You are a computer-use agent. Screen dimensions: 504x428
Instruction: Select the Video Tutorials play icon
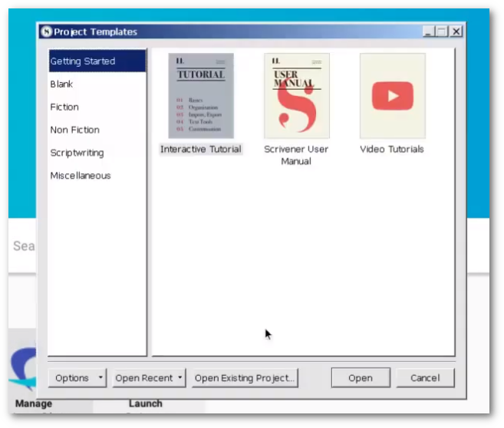393,96
